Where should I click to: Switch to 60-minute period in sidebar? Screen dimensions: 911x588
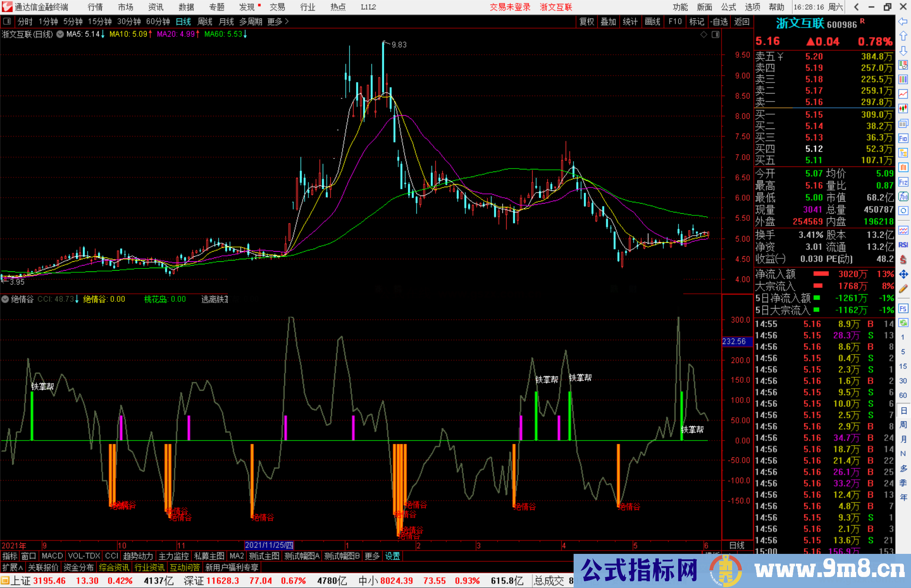903,395
